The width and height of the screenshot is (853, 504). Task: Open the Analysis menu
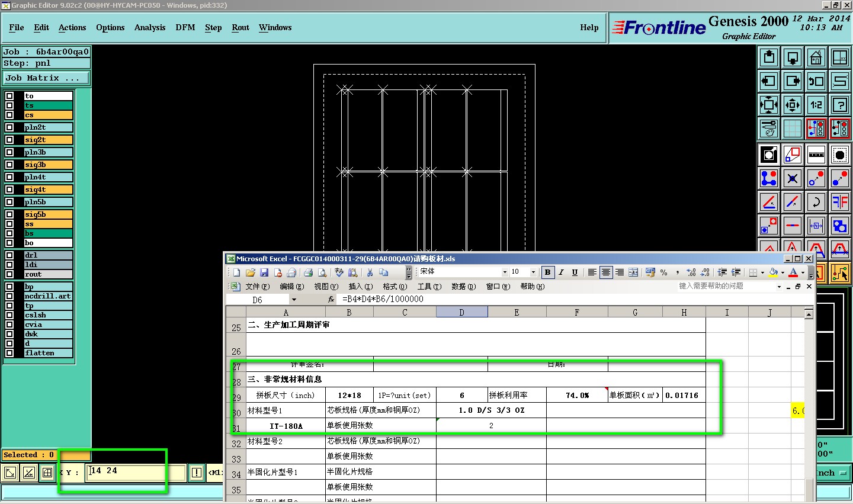pyautogui.click(x=150, y=28)
